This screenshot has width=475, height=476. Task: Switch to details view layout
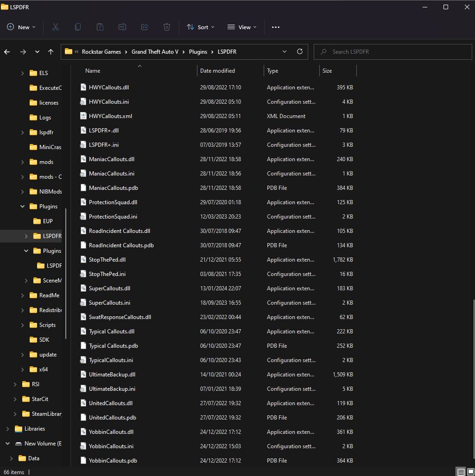[x=461, y=472]
